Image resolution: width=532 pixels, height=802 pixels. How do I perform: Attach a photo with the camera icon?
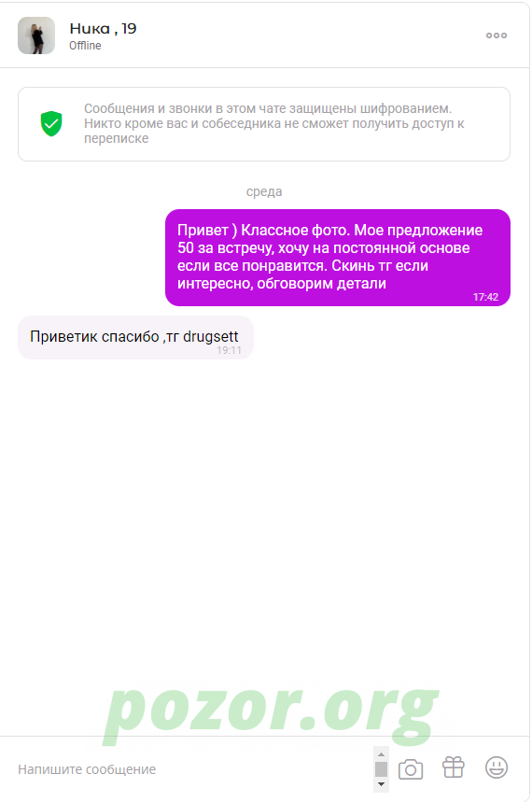(x=411, y=768)
